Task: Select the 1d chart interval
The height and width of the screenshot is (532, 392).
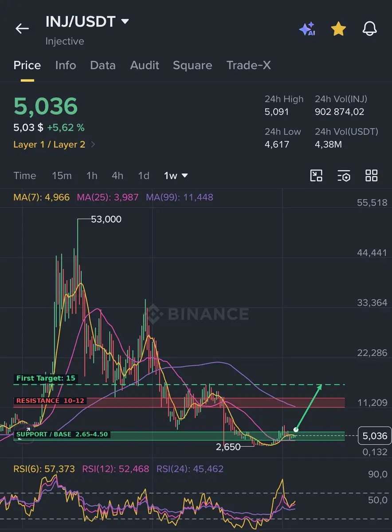Action: [x=144, y=176]
